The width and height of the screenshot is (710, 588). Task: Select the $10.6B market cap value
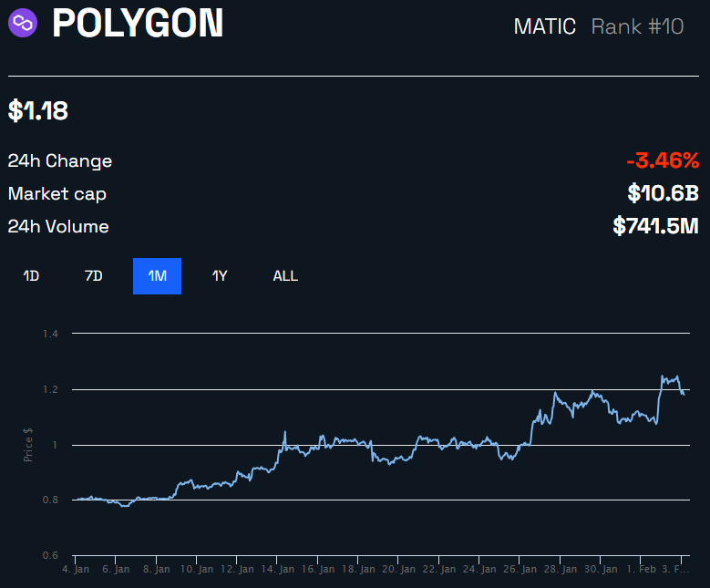(x=663, y=193)
